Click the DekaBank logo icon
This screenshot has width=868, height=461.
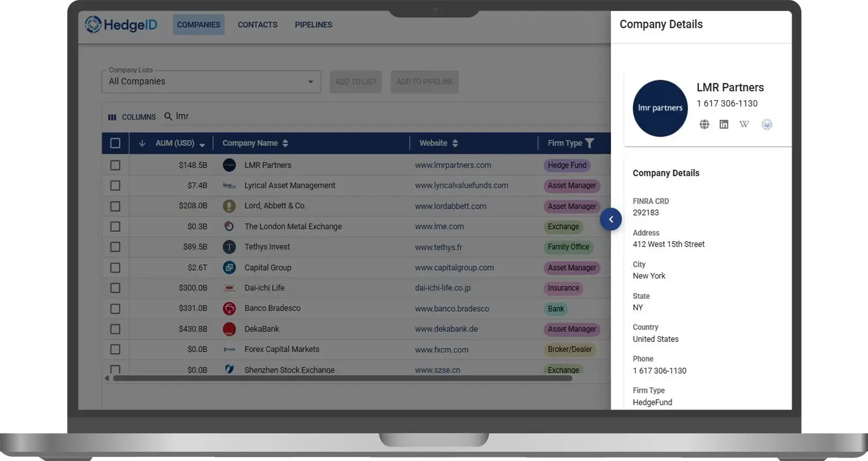pyautogui.click(x=229, y=329)
